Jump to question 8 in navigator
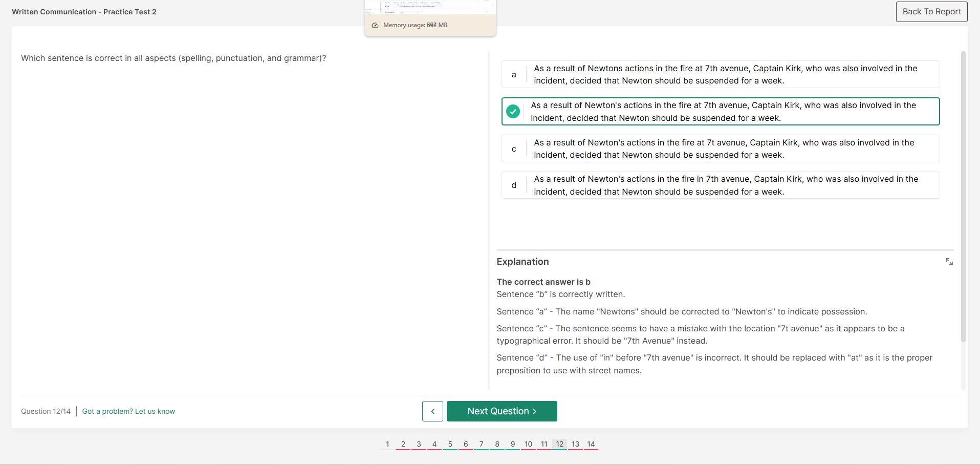980x465 pixels. (x=497, y=444)
